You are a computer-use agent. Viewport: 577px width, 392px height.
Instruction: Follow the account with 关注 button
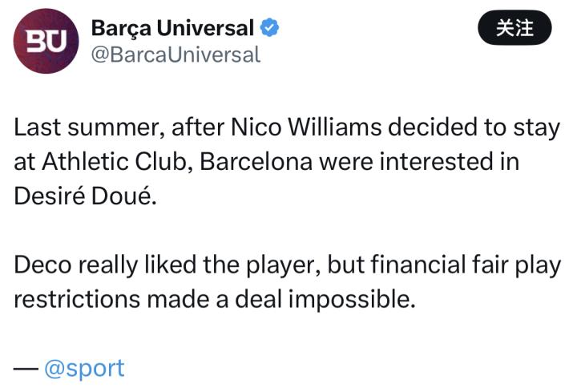(514, 29)
